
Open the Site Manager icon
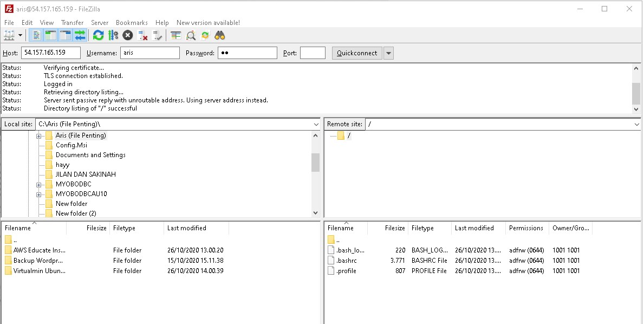click(9, 36)
